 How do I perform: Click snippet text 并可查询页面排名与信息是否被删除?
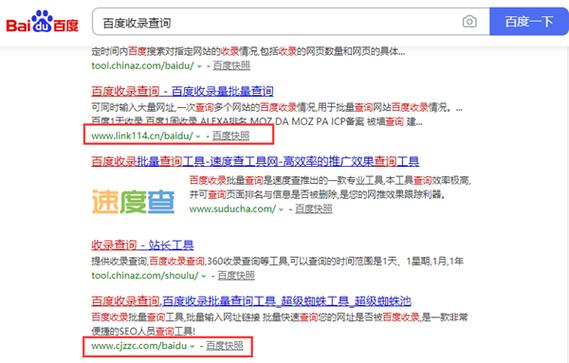point(263,195)
